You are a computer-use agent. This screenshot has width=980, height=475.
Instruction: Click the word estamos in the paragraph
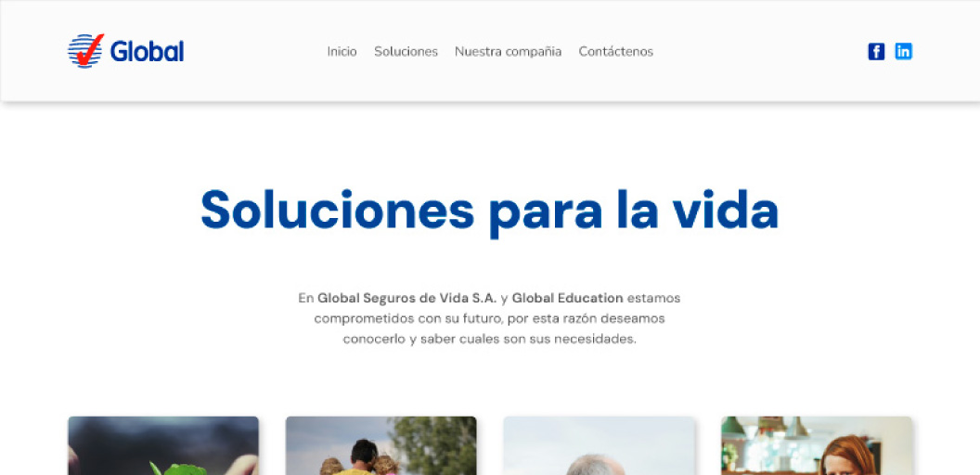(654, 298)
